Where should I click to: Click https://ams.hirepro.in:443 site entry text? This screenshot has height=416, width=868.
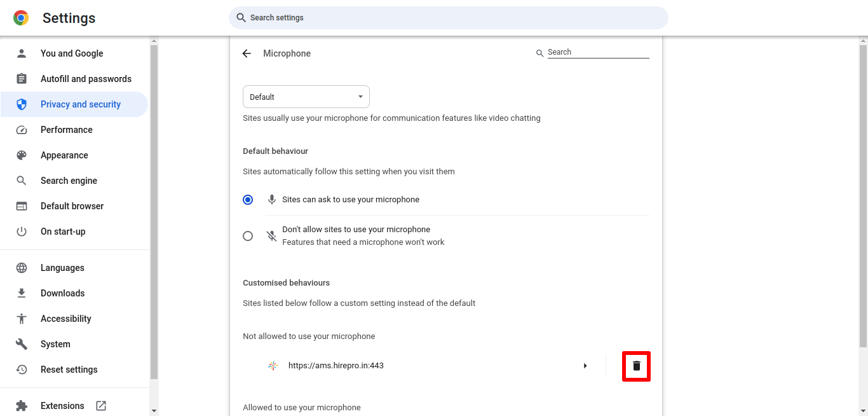pyautogui.click(x=336, y=366)
